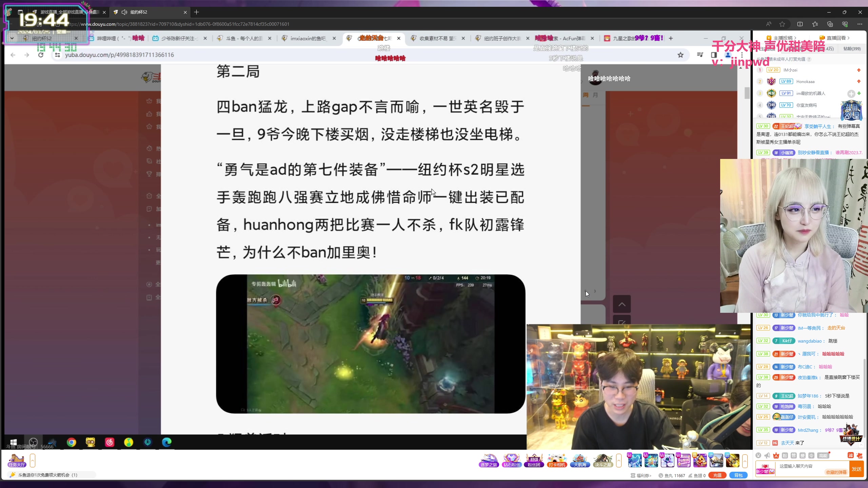This screenshot has width=868, height=488.
Task: Click chat username 享受躺平人生
Action: (x=818, y=126)
